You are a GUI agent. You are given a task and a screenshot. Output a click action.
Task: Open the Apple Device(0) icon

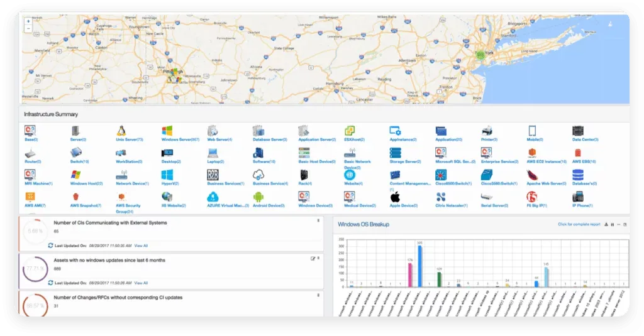point(395,197)
